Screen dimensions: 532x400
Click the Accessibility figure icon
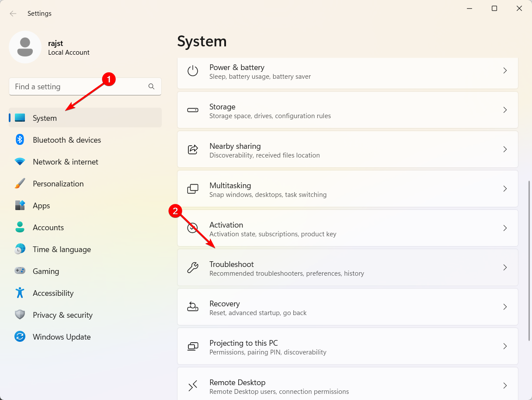click(20, 293)
